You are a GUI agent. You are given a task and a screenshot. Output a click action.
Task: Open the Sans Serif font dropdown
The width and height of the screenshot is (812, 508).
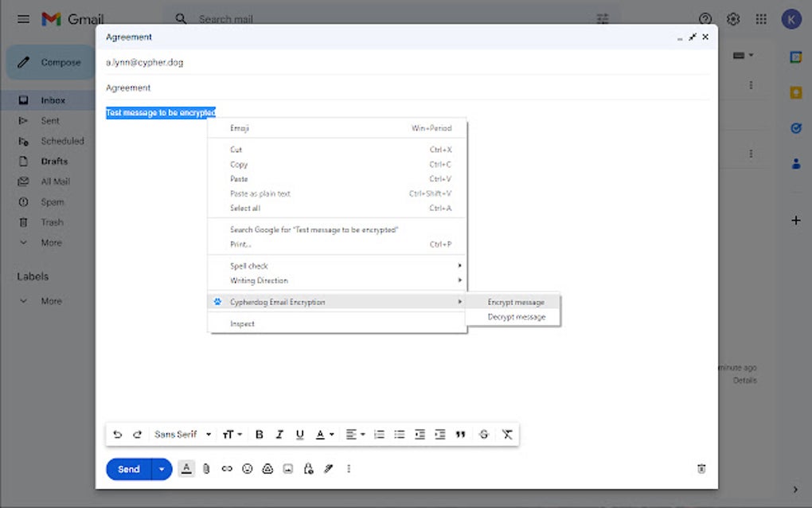183,434
